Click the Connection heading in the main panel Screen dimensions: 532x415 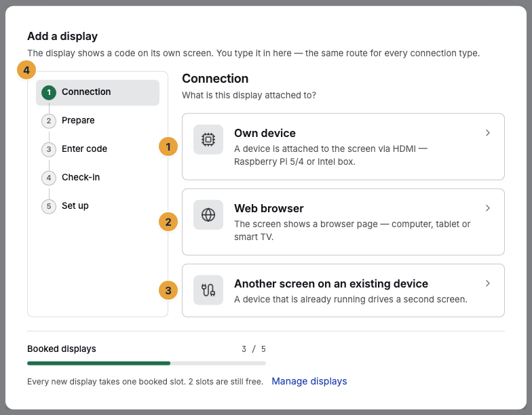(215, 79)
